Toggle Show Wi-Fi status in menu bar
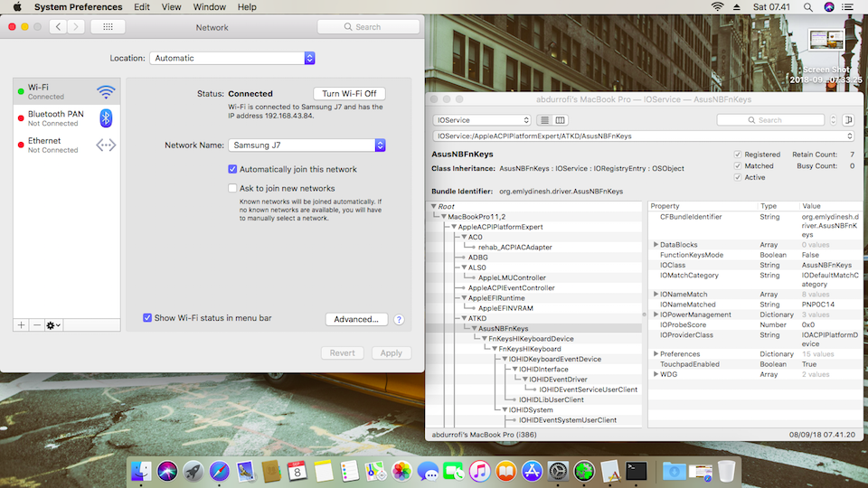 click(147, 318)
